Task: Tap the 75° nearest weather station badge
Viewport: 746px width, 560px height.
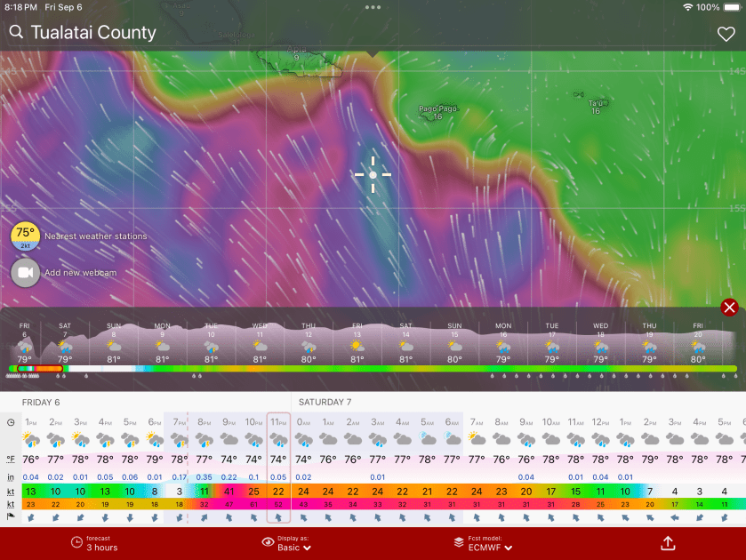Action: coord(25,236)
